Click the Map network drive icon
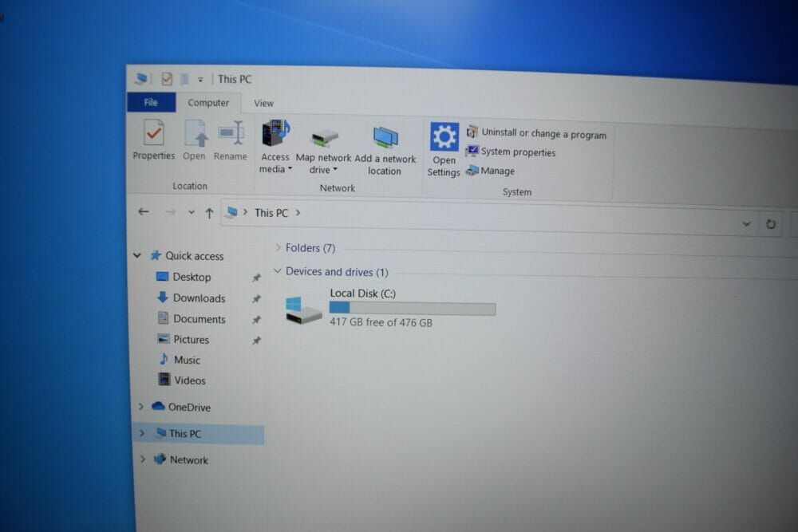This screenshot has height=532, width=798. (x=324, y=138)
